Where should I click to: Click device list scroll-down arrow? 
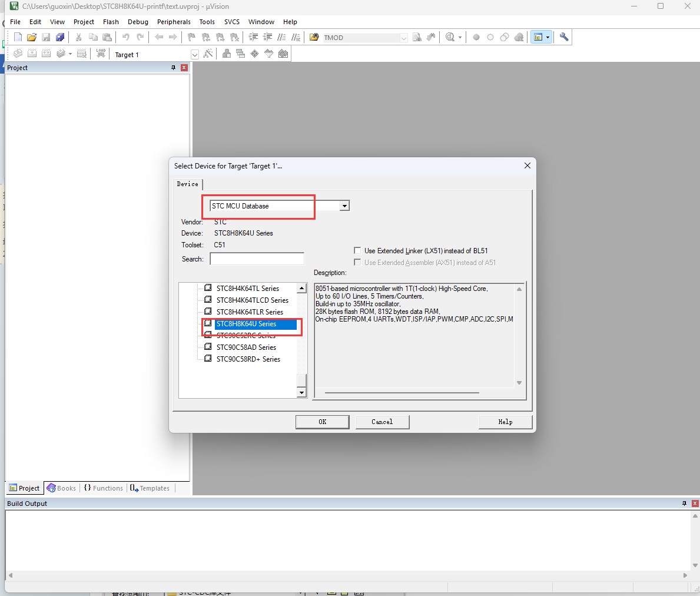(302, 392)
